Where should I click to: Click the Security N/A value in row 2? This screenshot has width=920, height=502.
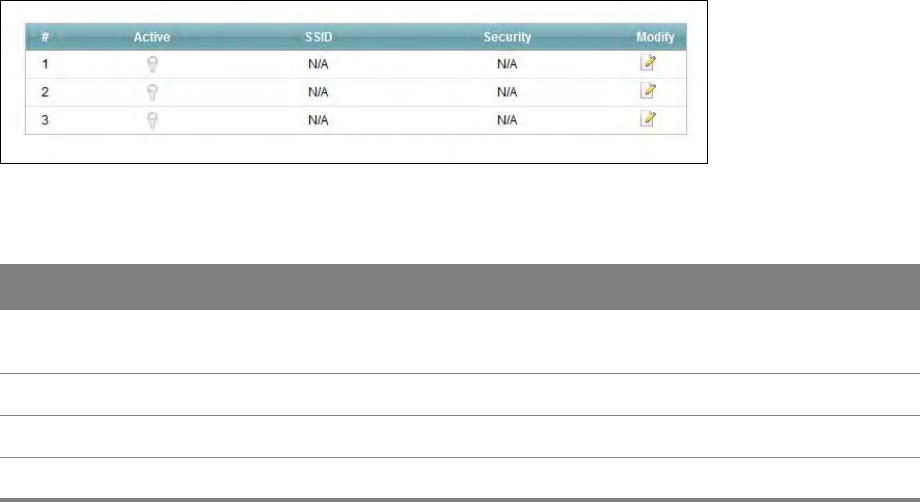tap(507, 92)
